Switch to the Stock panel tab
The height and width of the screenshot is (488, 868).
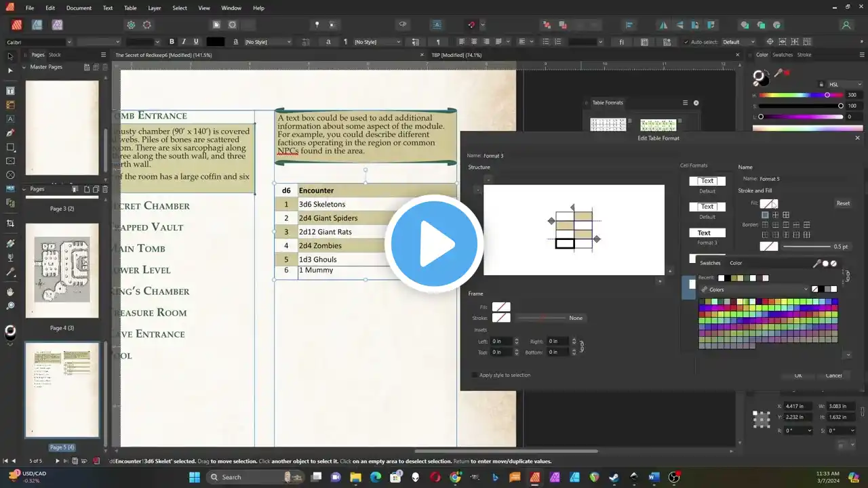(54, 55)
